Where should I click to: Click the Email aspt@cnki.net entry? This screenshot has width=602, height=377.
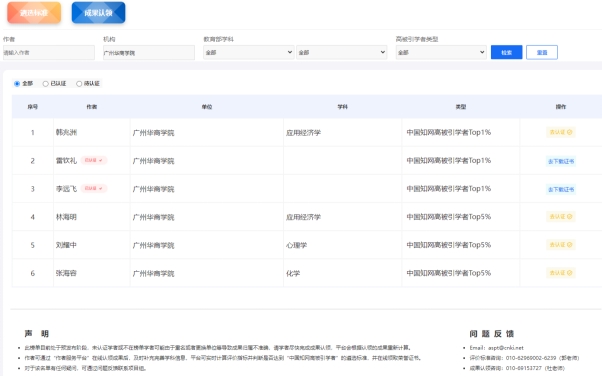pos(496,348)
